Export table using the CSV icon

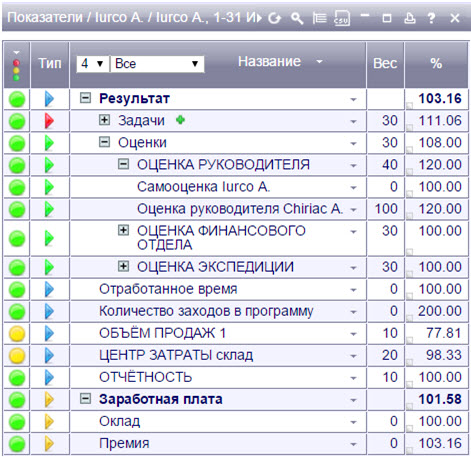pyautogui.click(x=342, y=18)
